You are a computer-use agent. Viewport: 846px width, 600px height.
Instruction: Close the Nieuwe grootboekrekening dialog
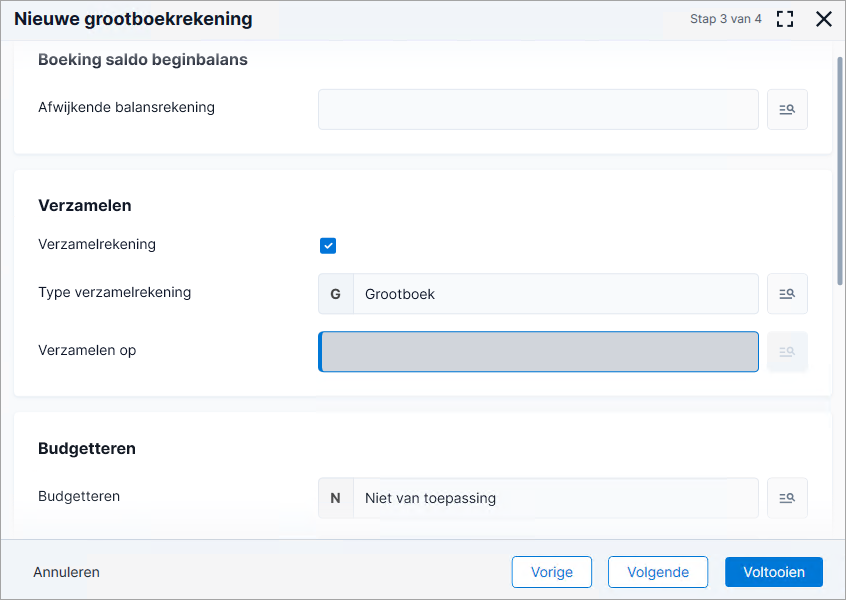tap(824, 19)
